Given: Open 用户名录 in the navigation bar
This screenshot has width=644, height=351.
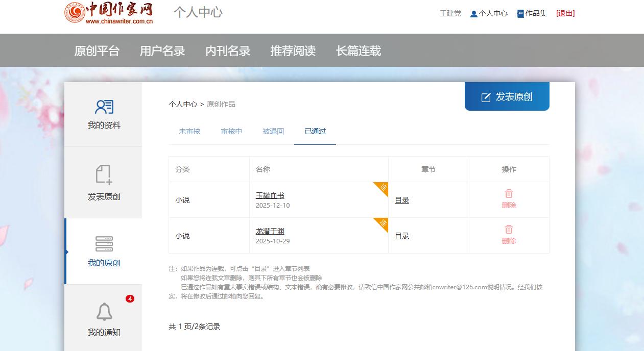Looking at the screenshot, I should 162,51.
